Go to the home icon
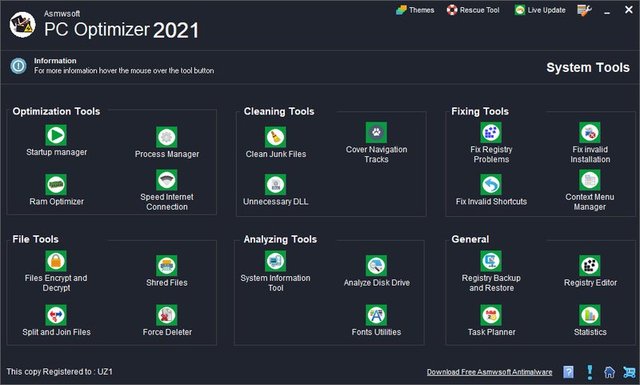The image size is (640, 385). pos(609,372)
